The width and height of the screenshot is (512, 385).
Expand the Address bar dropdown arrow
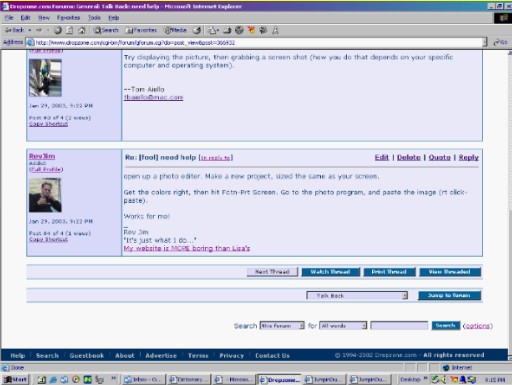tap(485, 43)
